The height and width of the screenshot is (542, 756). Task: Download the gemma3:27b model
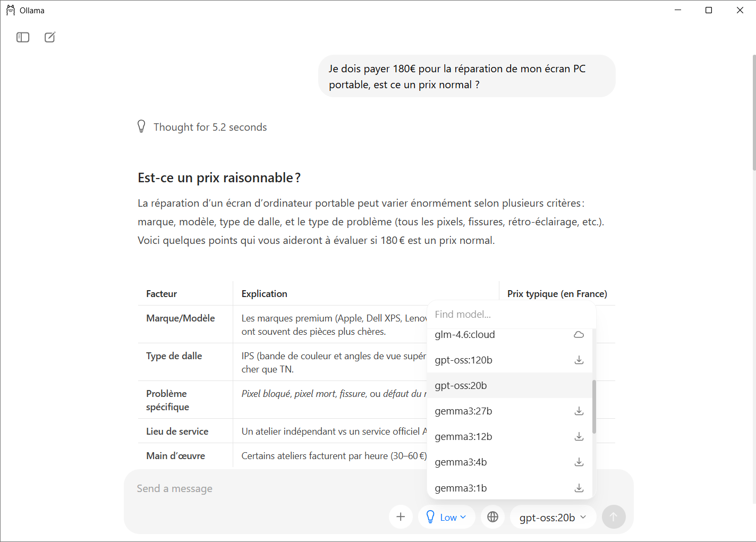point(579,411)
